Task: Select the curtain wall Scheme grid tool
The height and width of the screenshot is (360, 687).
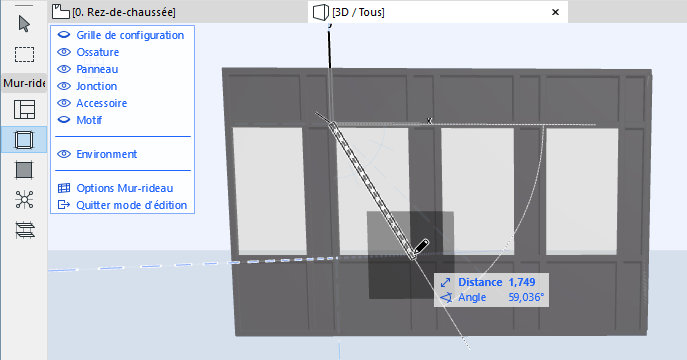Action: (24, 109)
